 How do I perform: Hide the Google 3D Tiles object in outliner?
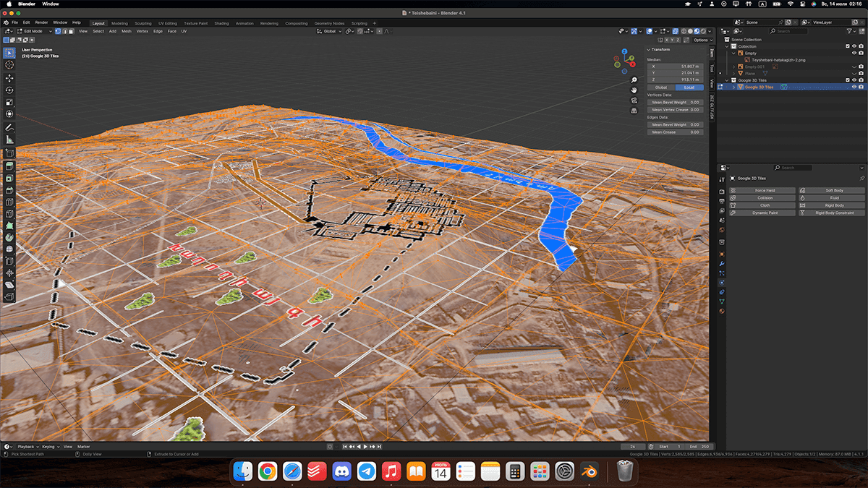click(854, 87)
